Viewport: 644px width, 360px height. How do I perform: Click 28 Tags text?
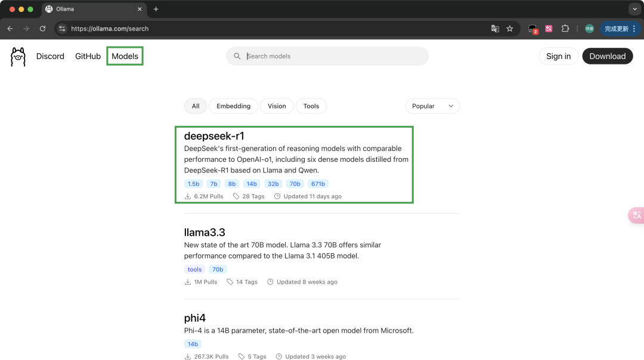coord(253,196)
